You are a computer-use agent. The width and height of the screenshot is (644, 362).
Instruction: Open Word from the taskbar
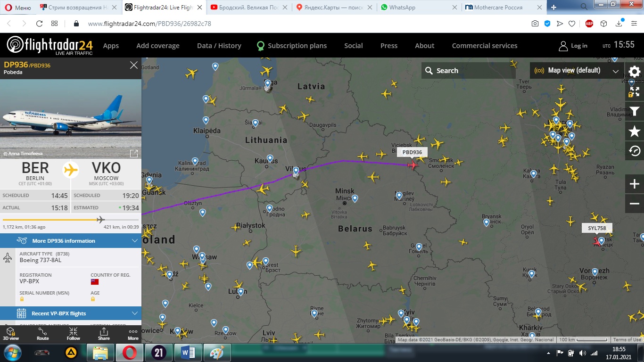[x=188, y=353]
